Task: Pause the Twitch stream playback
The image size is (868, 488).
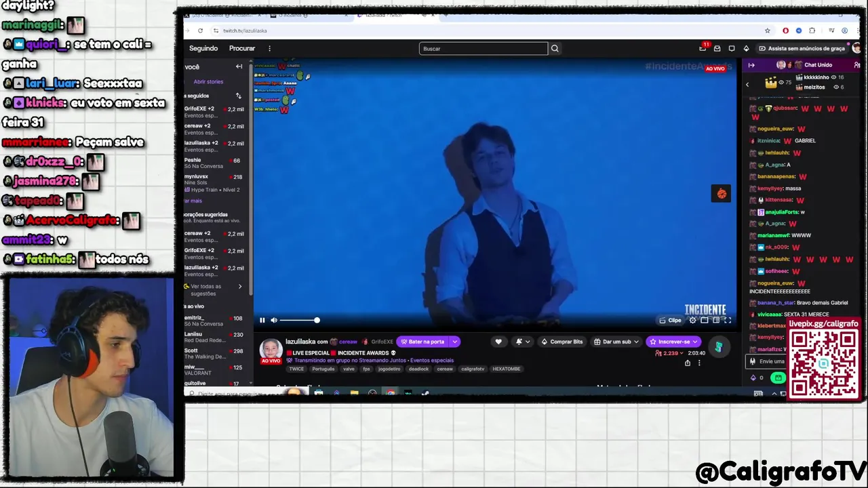Action: 262,320
